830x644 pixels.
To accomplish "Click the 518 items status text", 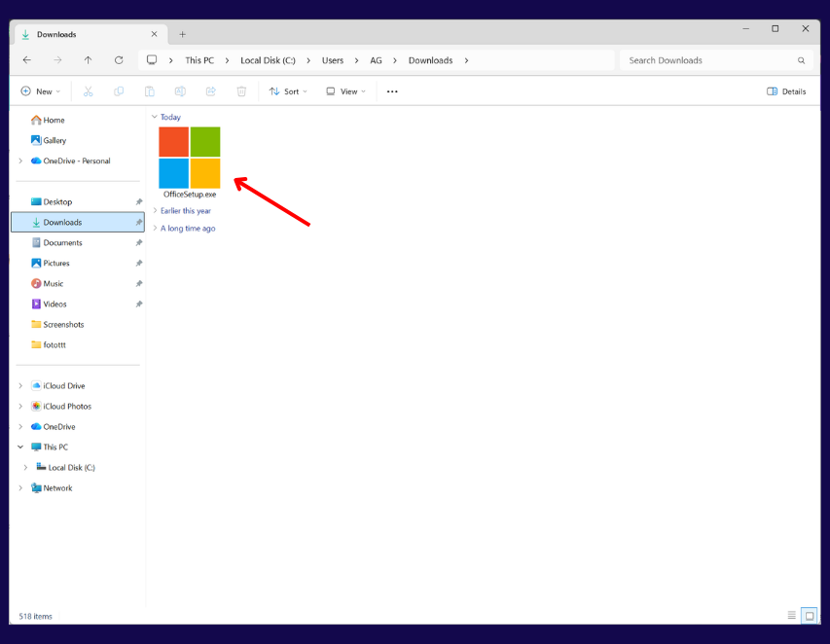I will tap(35, 617).
